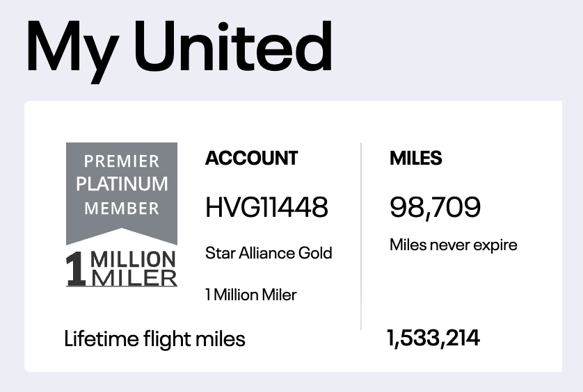Select the account number HVG11448

pos(266,207)
